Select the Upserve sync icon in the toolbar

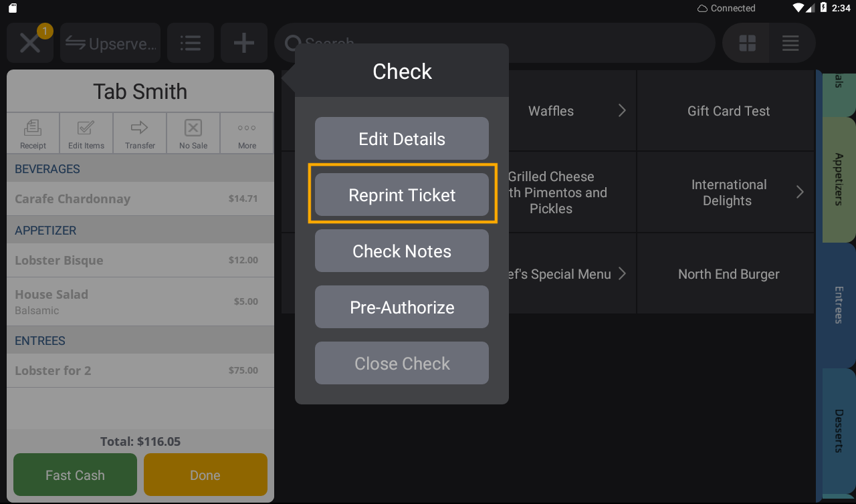(x=110, y=43)
